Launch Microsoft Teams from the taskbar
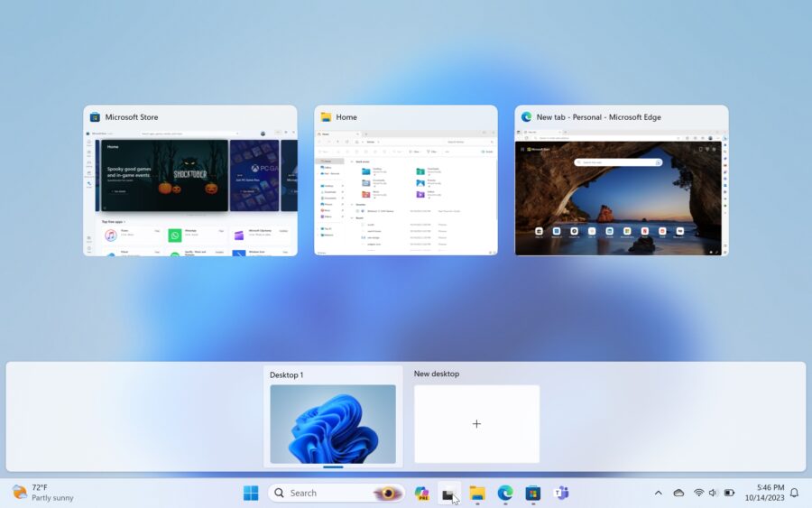Viewport: 812px width, 508px height. (561, 493)
